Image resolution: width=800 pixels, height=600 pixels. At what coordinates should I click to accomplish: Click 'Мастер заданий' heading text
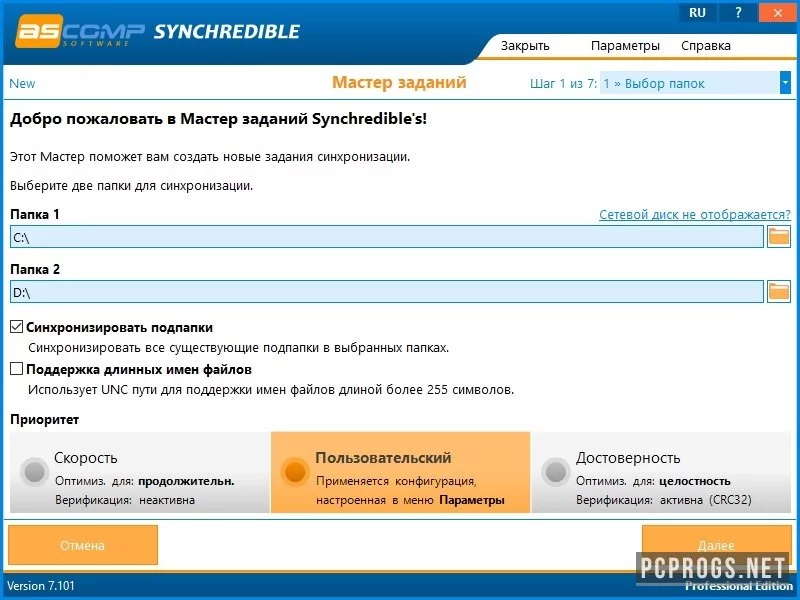399,82
